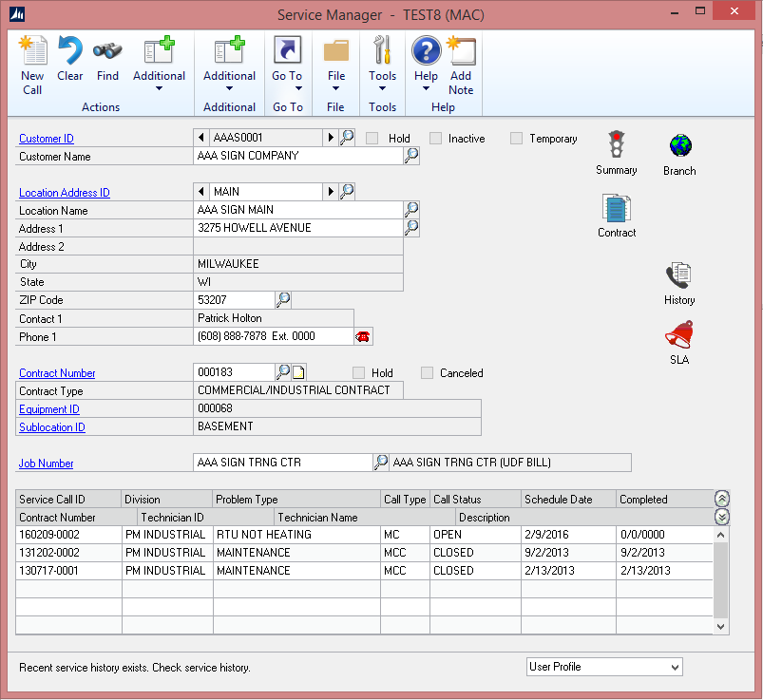Open the Contract document icon
The image size is (763, 700).
coord(617,208)
